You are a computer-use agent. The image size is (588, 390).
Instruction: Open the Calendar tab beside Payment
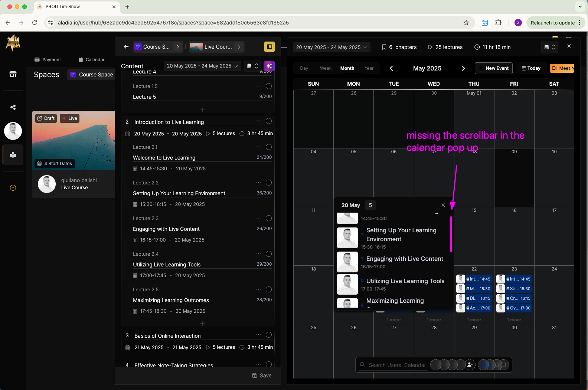(x=91, y=60)
